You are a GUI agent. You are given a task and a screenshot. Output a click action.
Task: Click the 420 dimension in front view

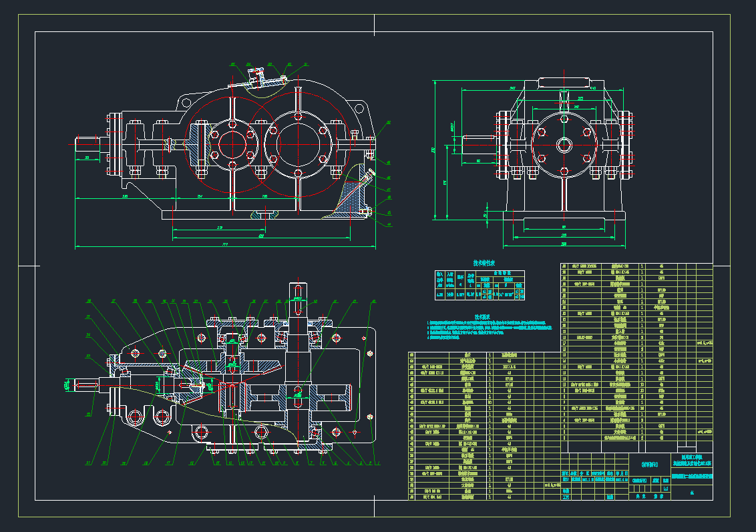point(260,236)
